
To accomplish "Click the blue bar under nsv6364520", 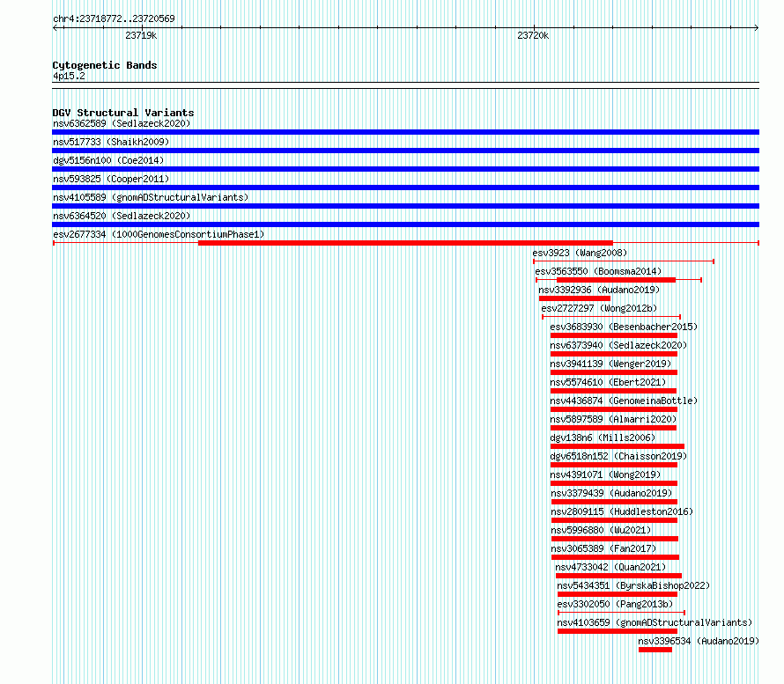I will coord(405,224).
